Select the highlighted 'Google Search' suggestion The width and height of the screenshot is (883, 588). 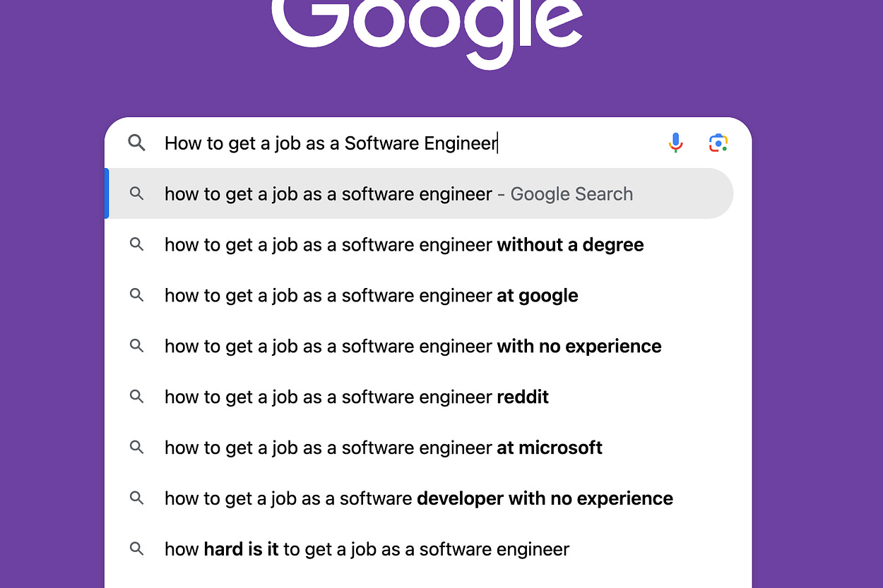(398, 193)
